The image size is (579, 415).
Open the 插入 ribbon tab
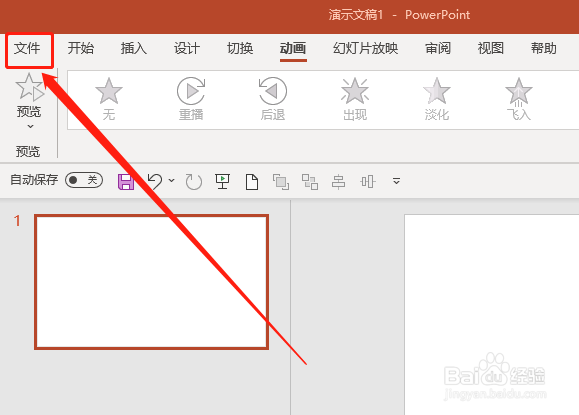pyautogui.click(x=134, y=49)
